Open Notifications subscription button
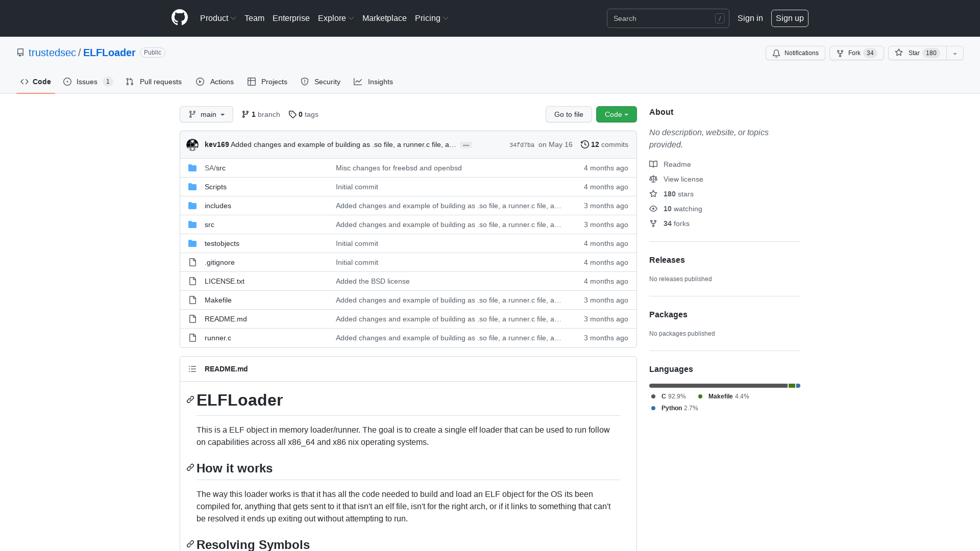 (795, 53)
